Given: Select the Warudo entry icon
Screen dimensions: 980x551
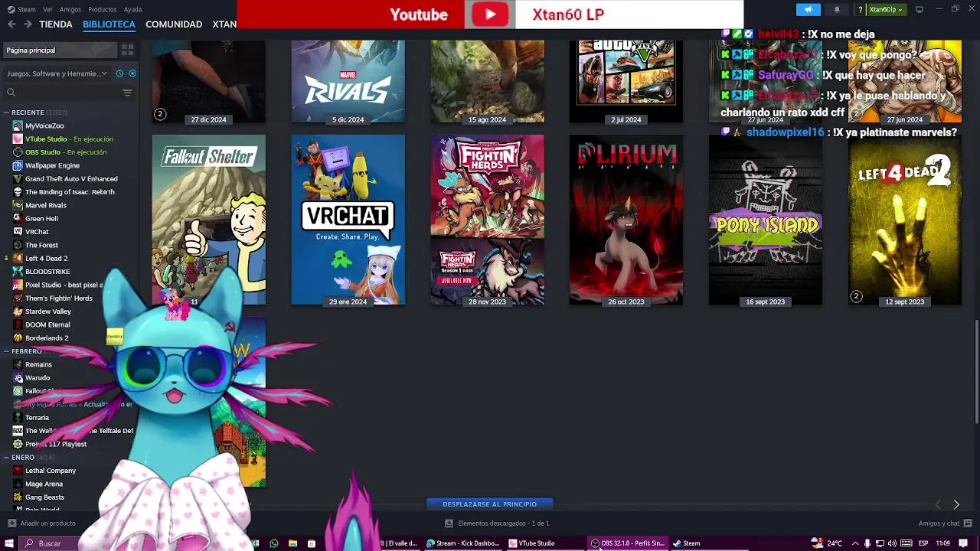Looking at the screenshot, I should click(18, 378).
